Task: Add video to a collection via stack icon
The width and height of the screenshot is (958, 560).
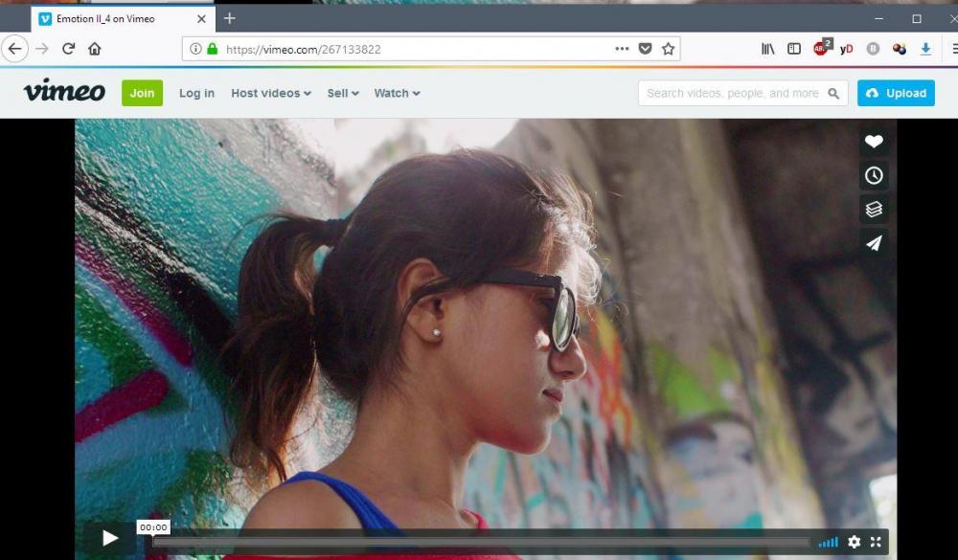Action: pyautogui.click(x=874, y=209)
